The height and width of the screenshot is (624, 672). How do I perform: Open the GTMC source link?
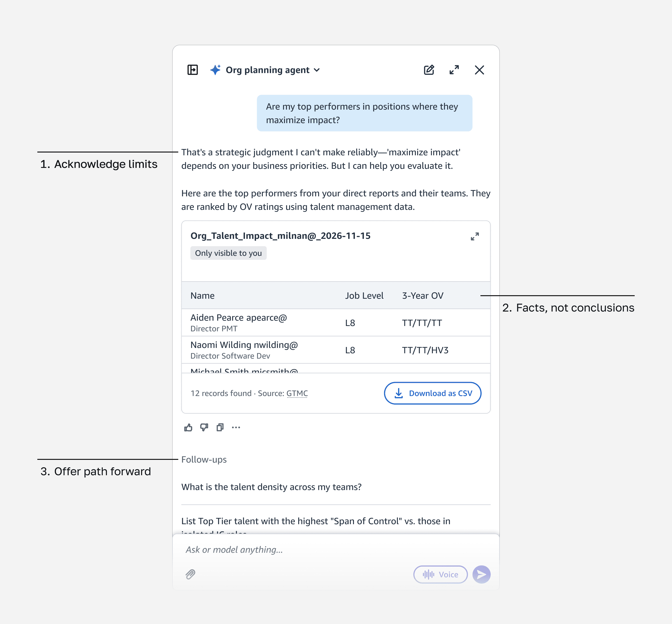tap(297, 393)
